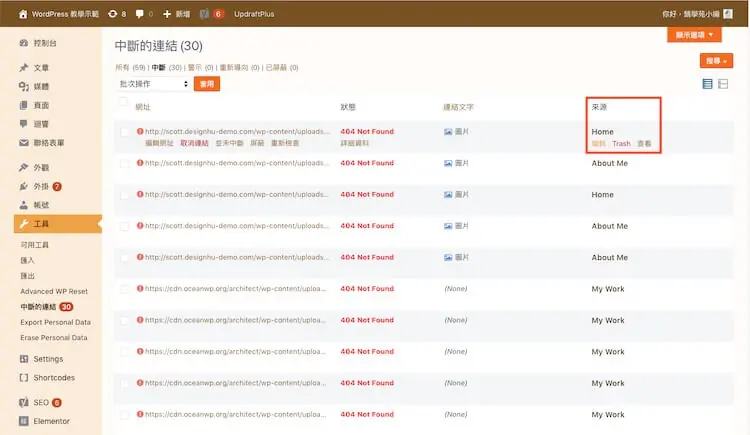Click Recheck (重新檢查) action under first link

[x=285, y=143]
